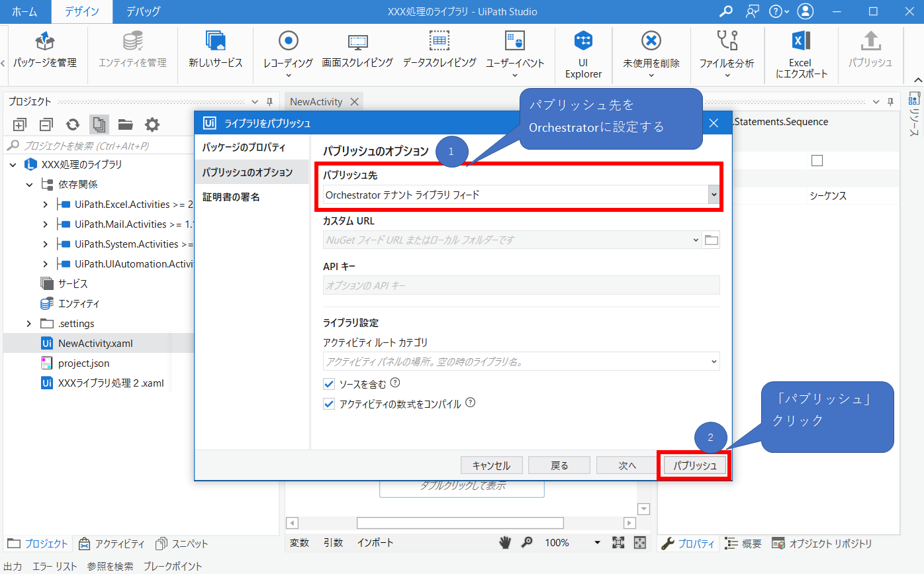Open the help question mark menu

pyautogui.click(x=779, y=11)
